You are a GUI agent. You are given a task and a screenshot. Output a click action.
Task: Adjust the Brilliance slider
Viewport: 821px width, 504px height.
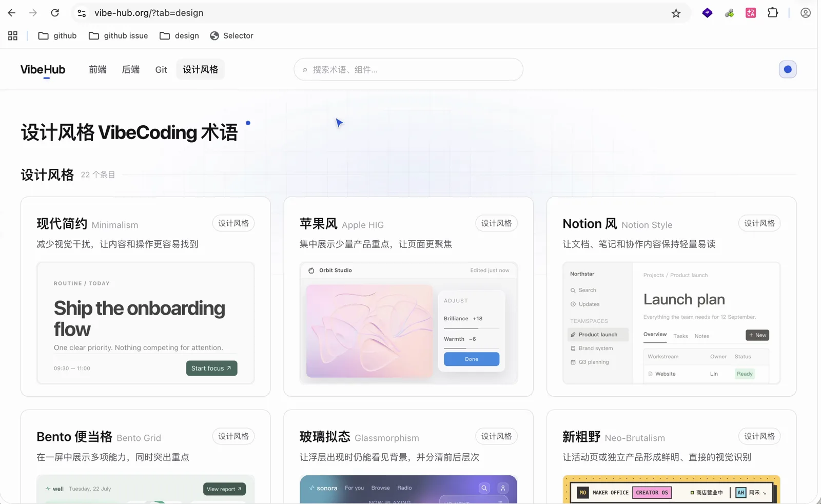click(472, 327)
